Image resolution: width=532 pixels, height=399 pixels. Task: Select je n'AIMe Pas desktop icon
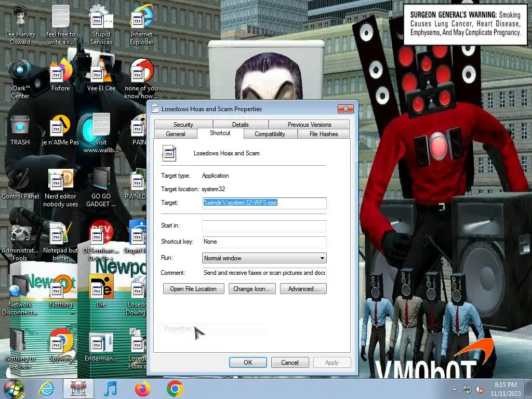pos(60,129)
